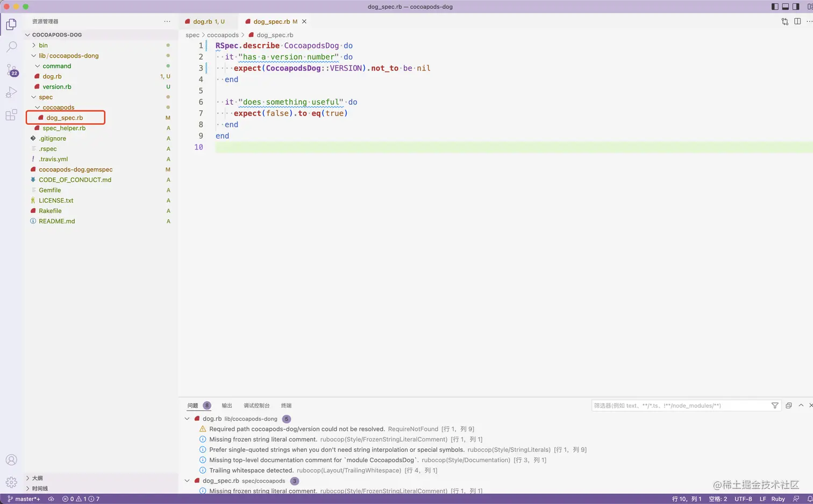Viewport: 813px width, 504px height.
Task: Select the dog_spec.rb editor tab
Action: pos(273,21)
